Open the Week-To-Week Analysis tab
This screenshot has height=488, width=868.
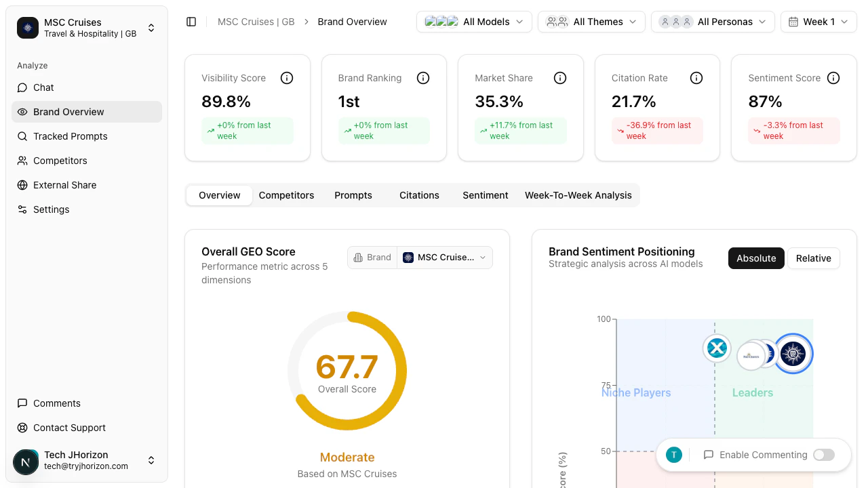[578, 195]
